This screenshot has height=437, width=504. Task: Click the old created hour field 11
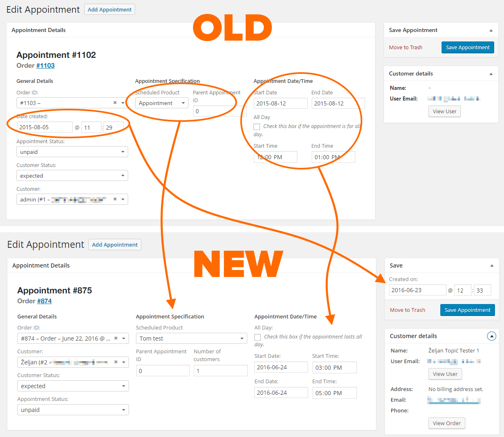91,127
